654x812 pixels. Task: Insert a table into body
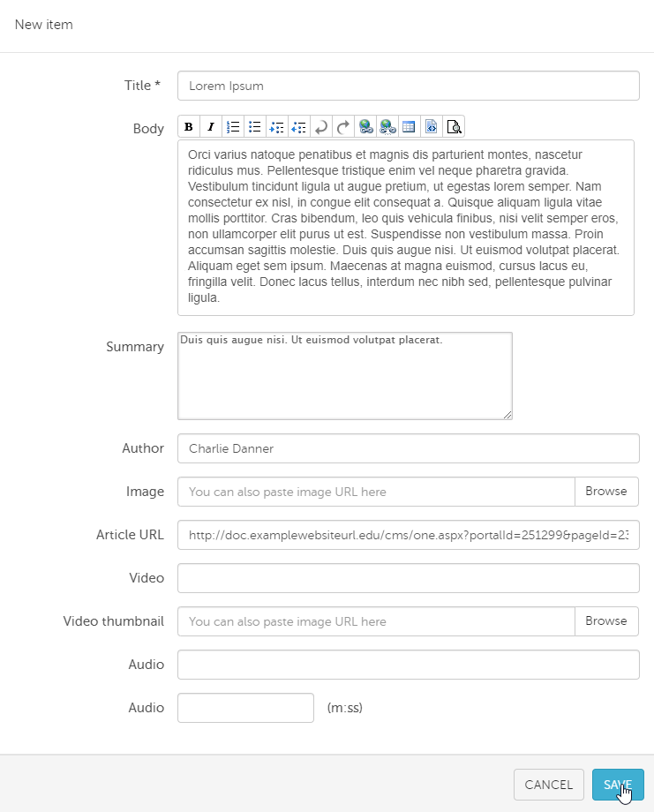point(409,127)
